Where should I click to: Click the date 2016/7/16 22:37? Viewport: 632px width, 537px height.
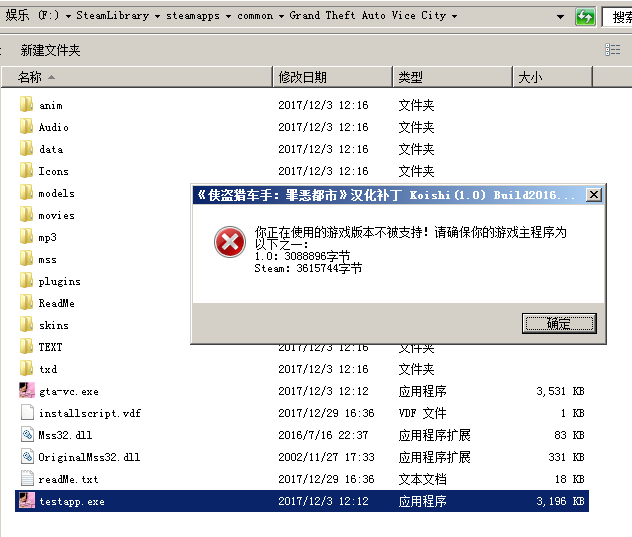(323, 435)
